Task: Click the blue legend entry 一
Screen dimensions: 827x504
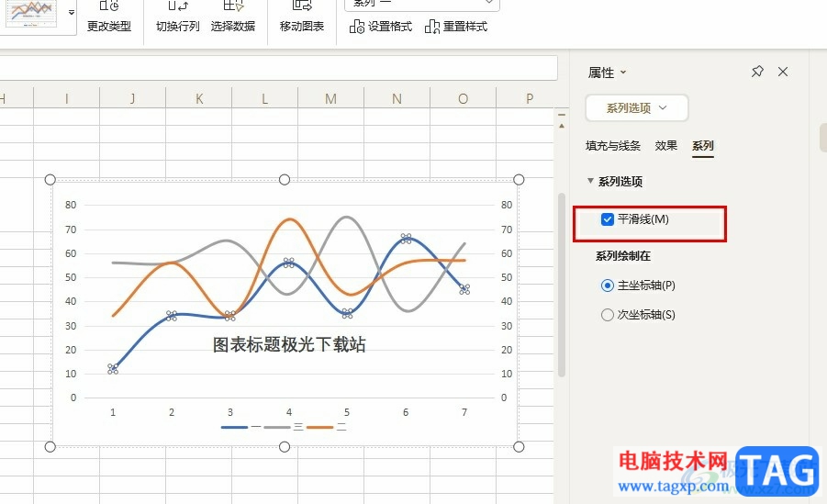Action: [x=241, y=427]
